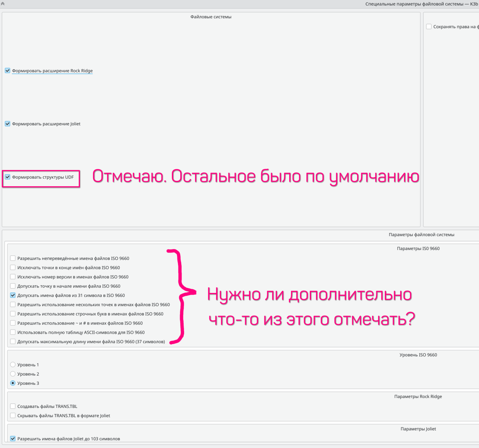The image size is (479, 448).
Task: Enable 'Сохранять права на' checkbox
Action: point(429,26)
